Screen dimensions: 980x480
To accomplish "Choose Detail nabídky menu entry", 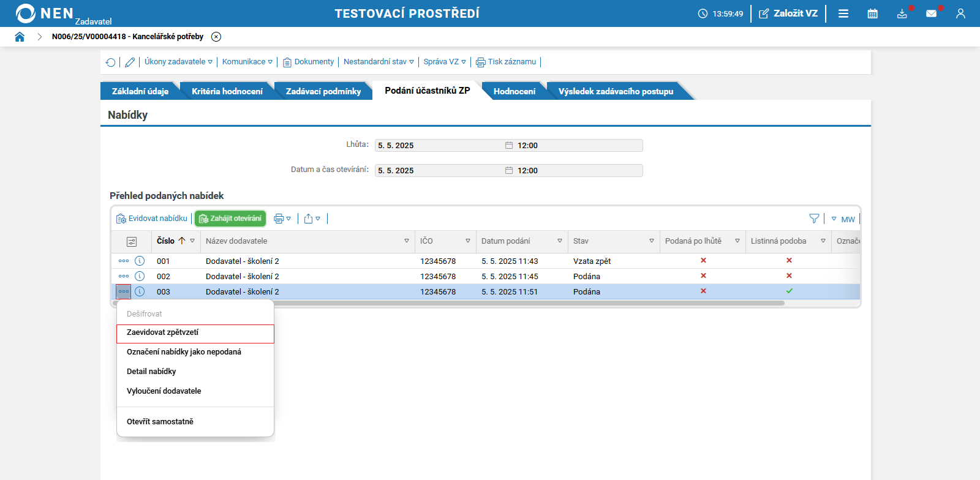I will 151,372.
